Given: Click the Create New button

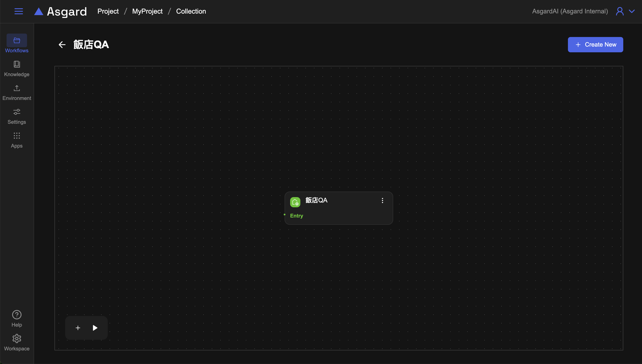Looking at the screenshot, I should [595, 45].
